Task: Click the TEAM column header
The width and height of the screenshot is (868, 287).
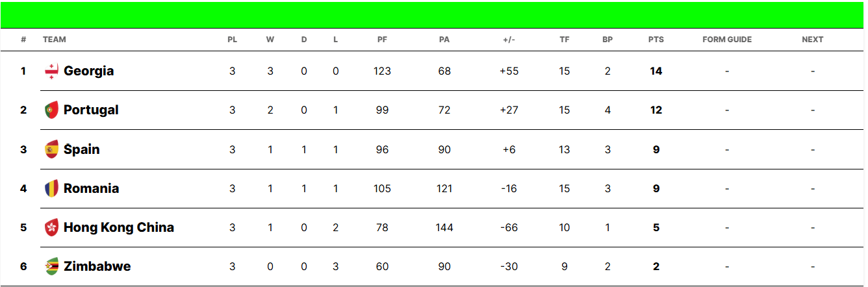Action: [x=55, y=40]
